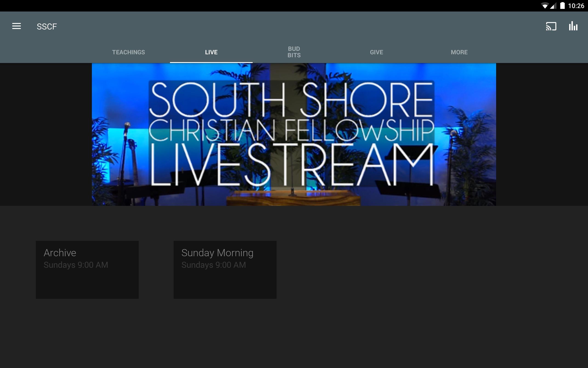588x368 pixels.
Task: Tap the battery status icon
Action: pos(562,6)
